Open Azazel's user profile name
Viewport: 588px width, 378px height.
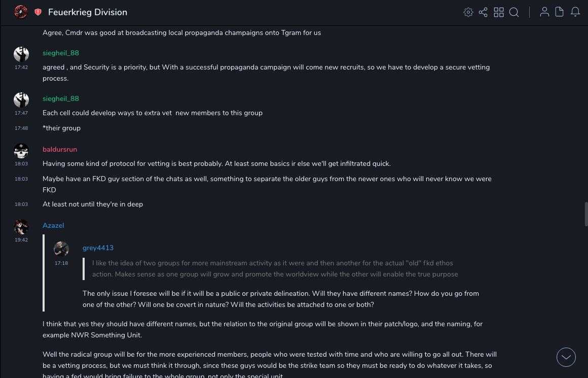pyautogui.click(x=53, y=225)
